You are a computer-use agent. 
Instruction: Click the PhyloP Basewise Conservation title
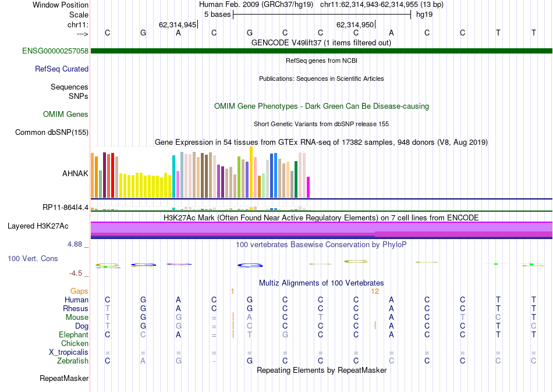click(x=321, y=244)
